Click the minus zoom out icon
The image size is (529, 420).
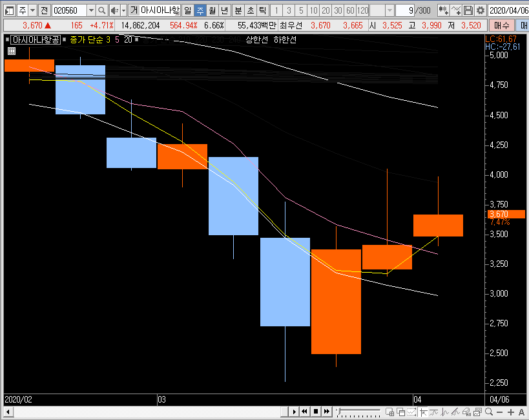(500, 412)
